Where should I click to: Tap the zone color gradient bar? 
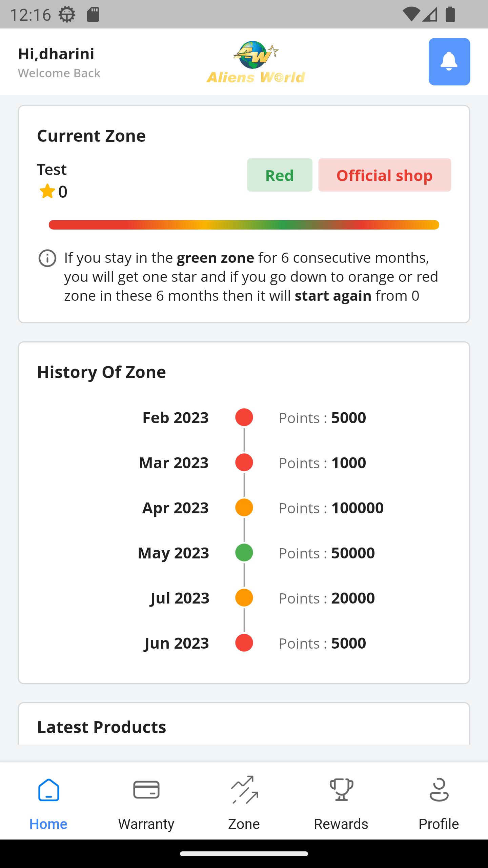coord(244,225)
